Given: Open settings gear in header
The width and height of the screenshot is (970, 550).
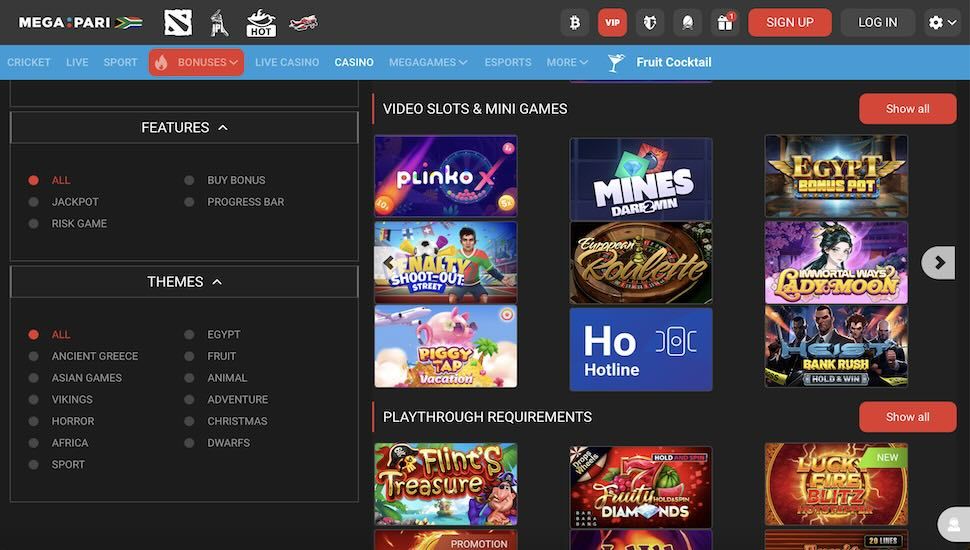Looking at the screenshot, I should tap(935, 22).
